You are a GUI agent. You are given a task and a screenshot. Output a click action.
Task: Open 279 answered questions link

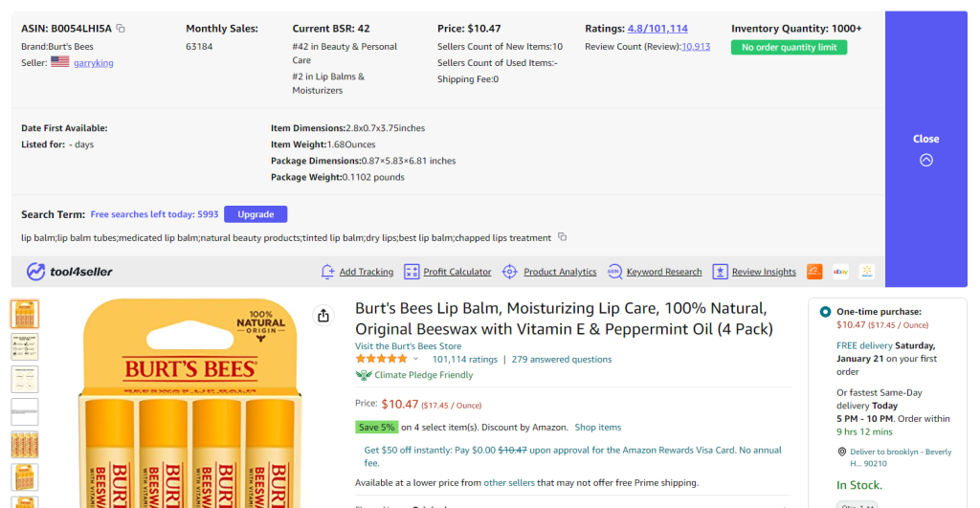pos(562,360)
